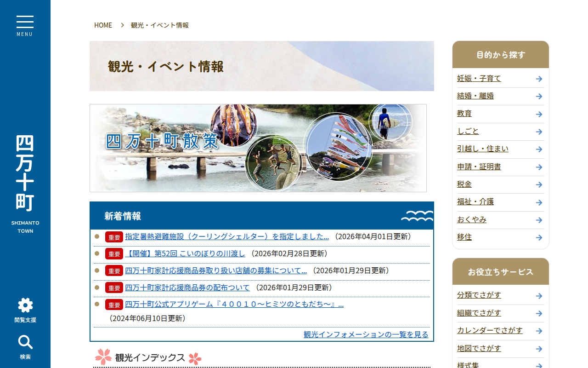Viewport: 588px width, 368px height.
Task: Click the HOME breadcrumb link
Action: 103,25
